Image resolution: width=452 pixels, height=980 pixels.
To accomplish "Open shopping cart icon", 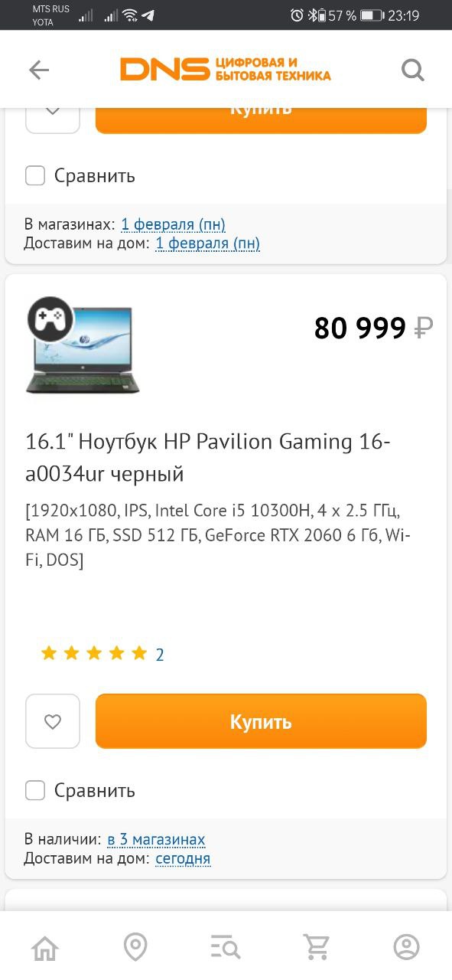I will (316, 947).
